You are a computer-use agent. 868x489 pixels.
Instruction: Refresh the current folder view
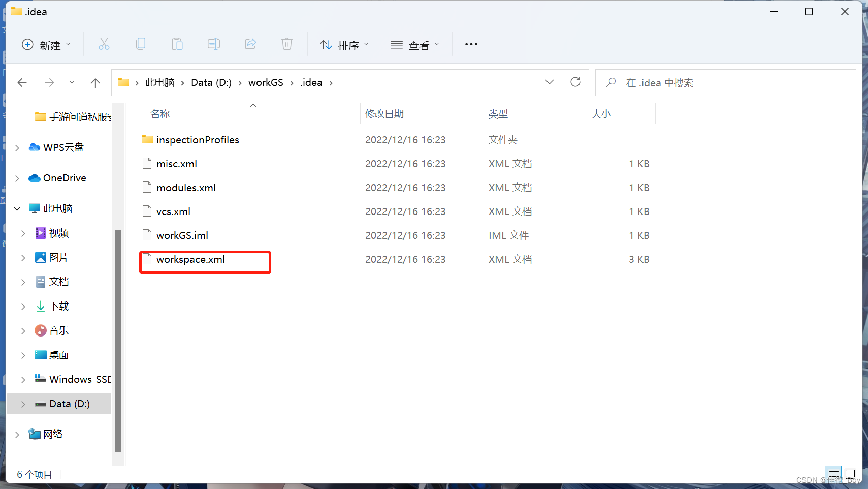[576, 82]
